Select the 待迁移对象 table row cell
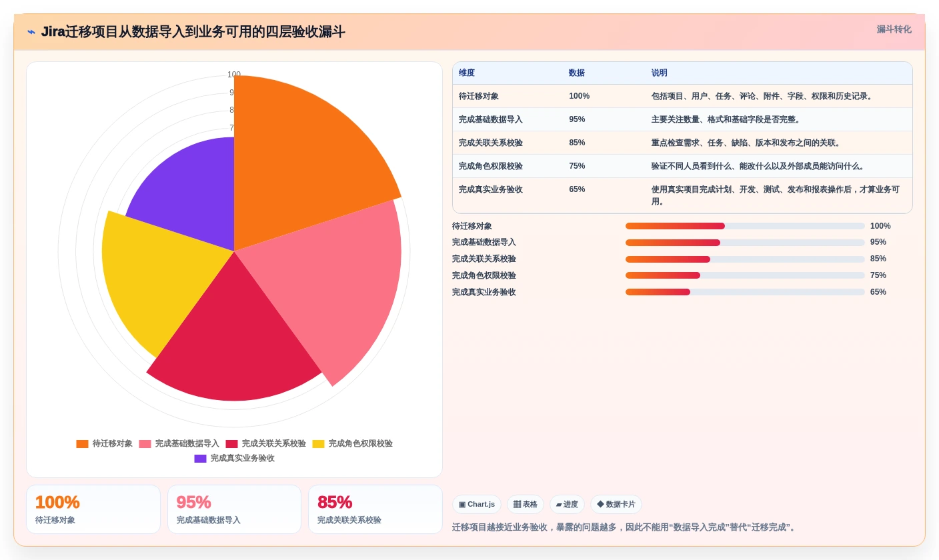Screen dimensions: 939x560 tap(508, 96)
